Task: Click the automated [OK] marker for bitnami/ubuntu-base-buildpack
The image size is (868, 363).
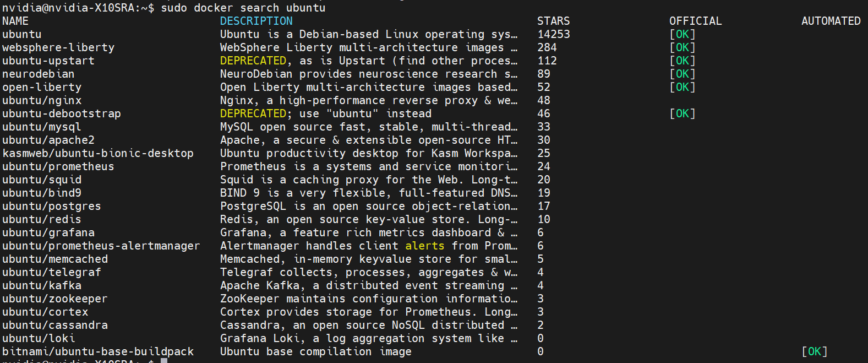Action: point(814,351)
